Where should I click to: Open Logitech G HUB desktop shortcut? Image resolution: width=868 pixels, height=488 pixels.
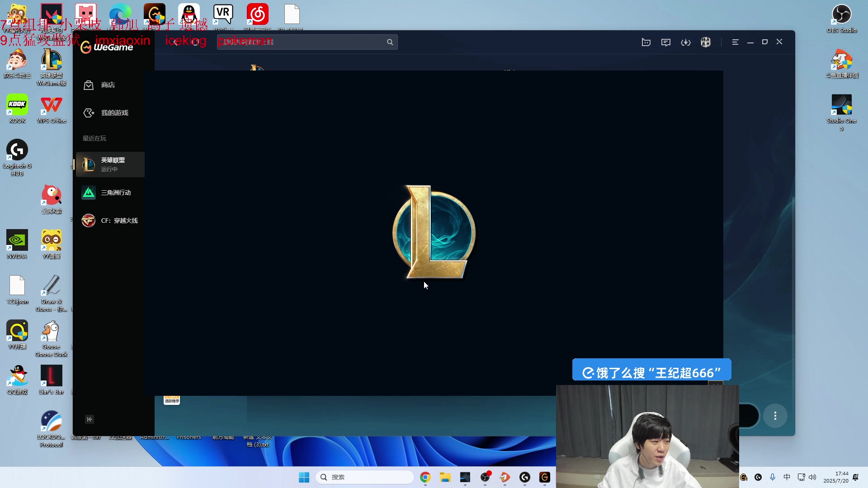[x=17, y=157]
